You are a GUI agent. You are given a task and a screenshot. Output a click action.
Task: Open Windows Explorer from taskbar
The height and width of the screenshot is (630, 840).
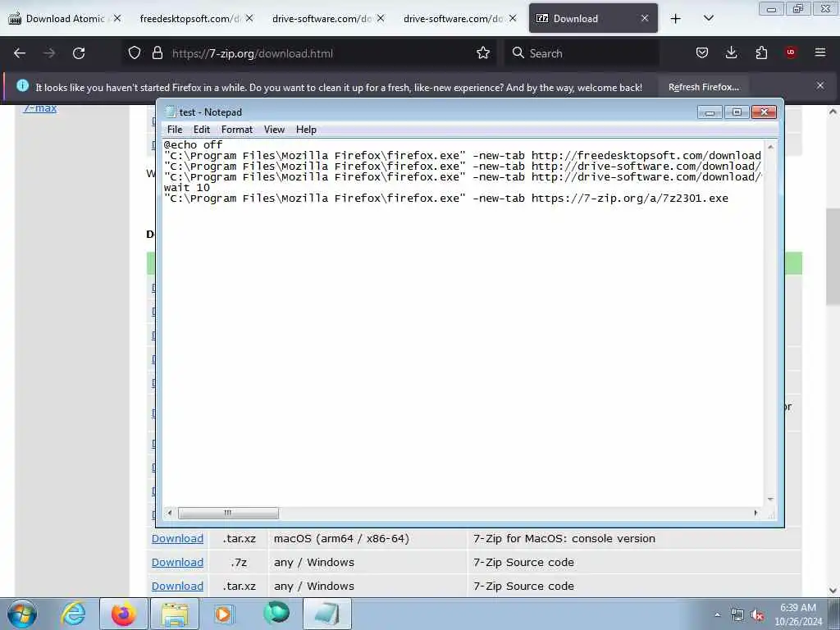pos(175,614)
